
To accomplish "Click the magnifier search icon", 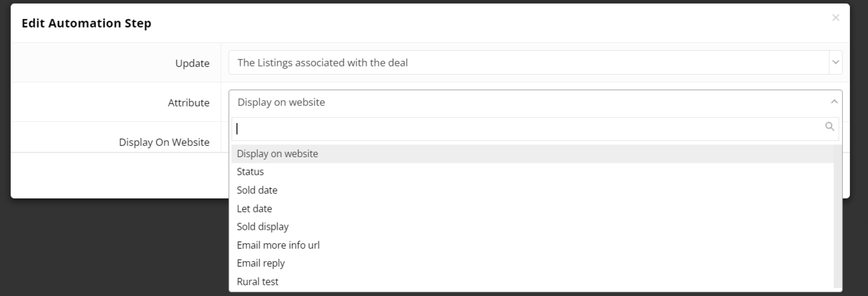I will tap(830, 127).
